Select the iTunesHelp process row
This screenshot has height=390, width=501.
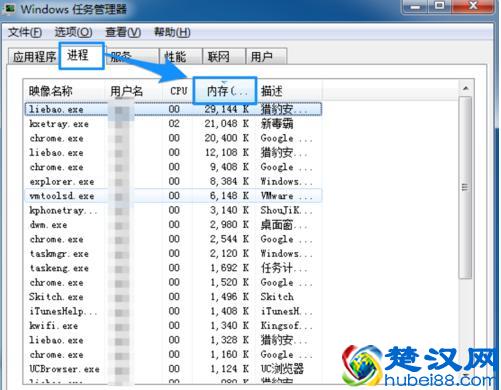(x=173, y=311)
